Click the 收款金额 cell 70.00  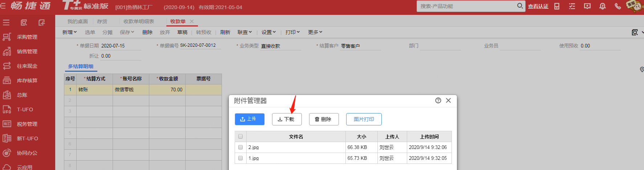tap(167, 90)
